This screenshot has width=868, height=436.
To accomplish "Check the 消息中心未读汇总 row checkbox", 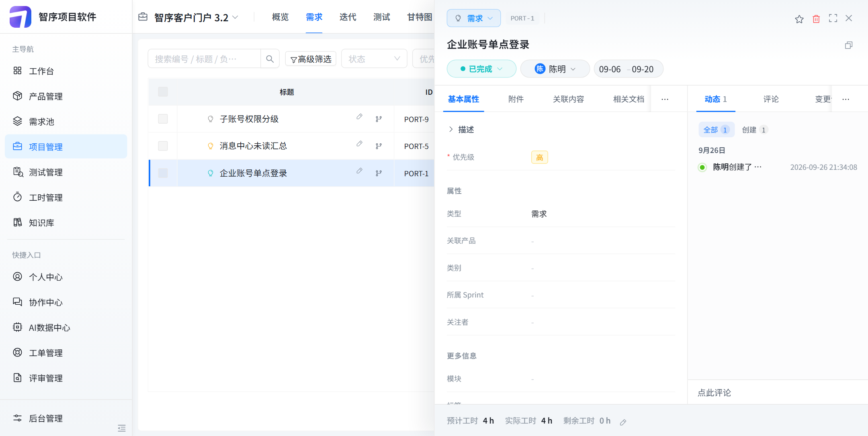I will pyautogui.click(x=163, y=146).
